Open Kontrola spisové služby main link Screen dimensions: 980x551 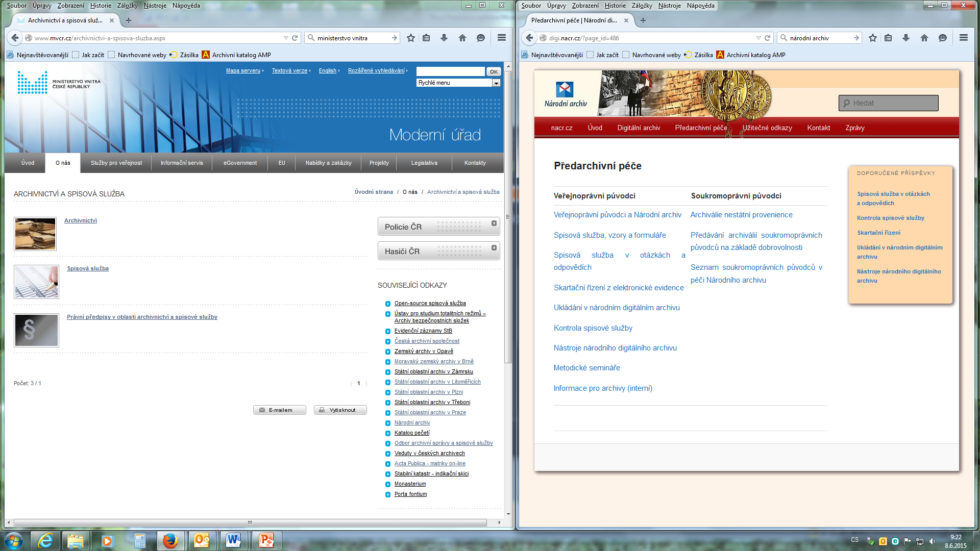pyautogui.click(x=593, y=328)
